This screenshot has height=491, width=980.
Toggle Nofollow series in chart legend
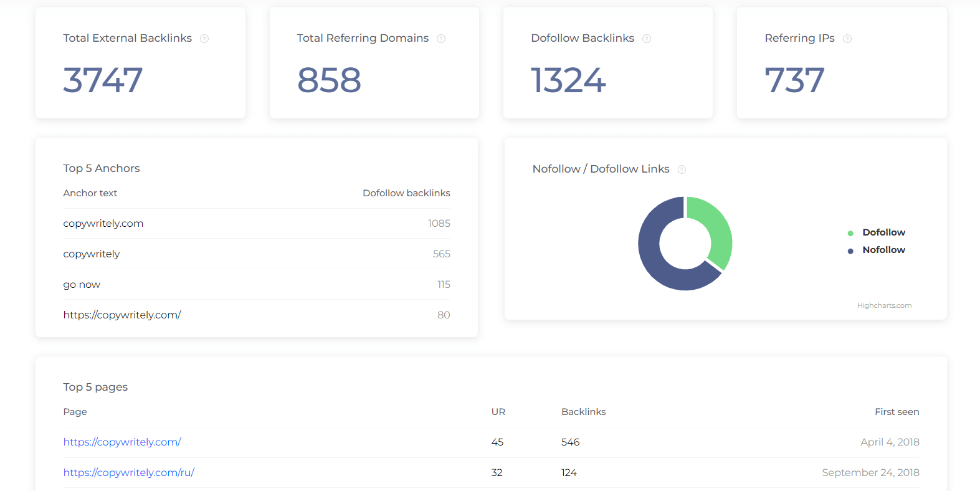(877, 250)
